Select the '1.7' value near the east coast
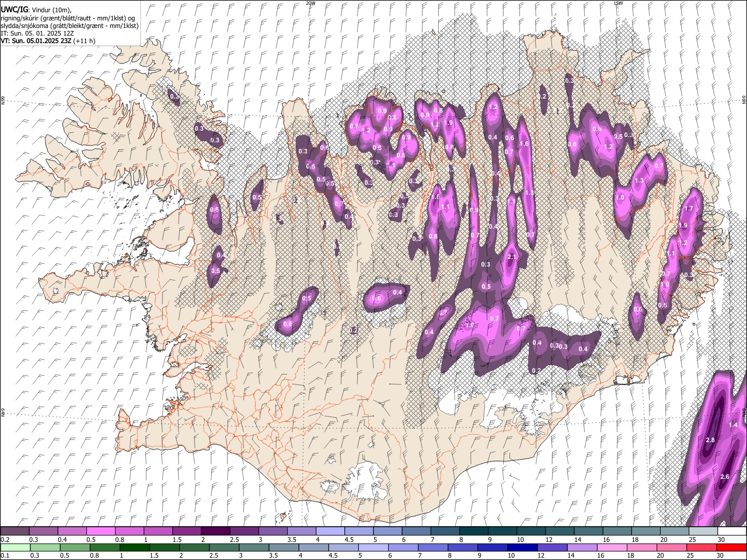Viewport: 747px width, 560px height. coord(689,208)
